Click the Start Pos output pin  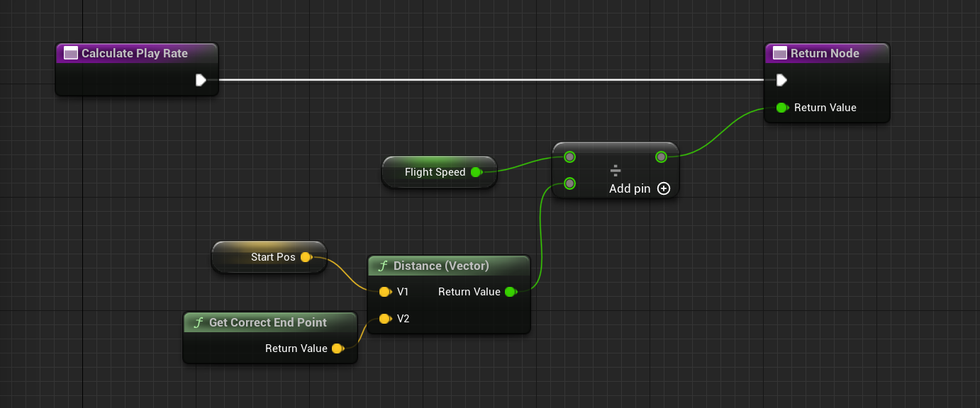point(306,257)
